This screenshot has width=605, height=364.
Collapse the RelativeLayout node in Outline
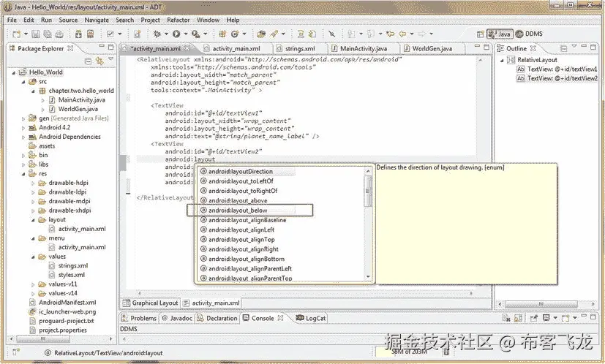point(502,60)
